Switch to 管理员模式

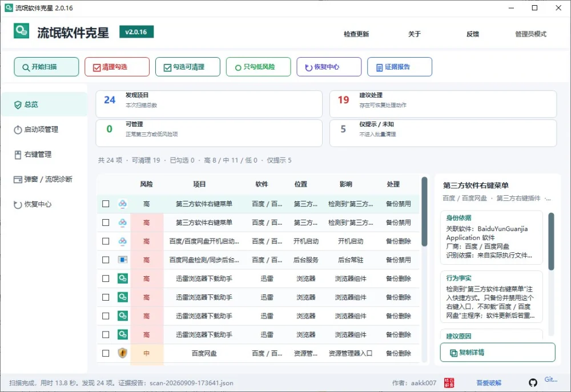coord(530,34)
